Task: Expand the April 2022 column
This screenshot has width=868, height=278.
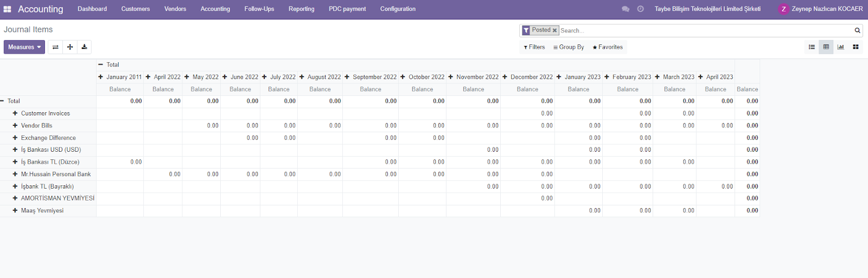Action: tap(148, 77)
